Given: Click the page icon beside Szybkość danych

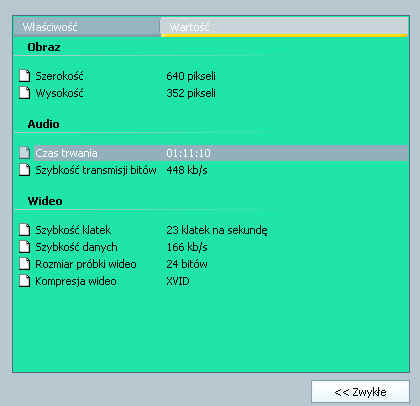Looking at the screenshot, I should pos(25,247).
